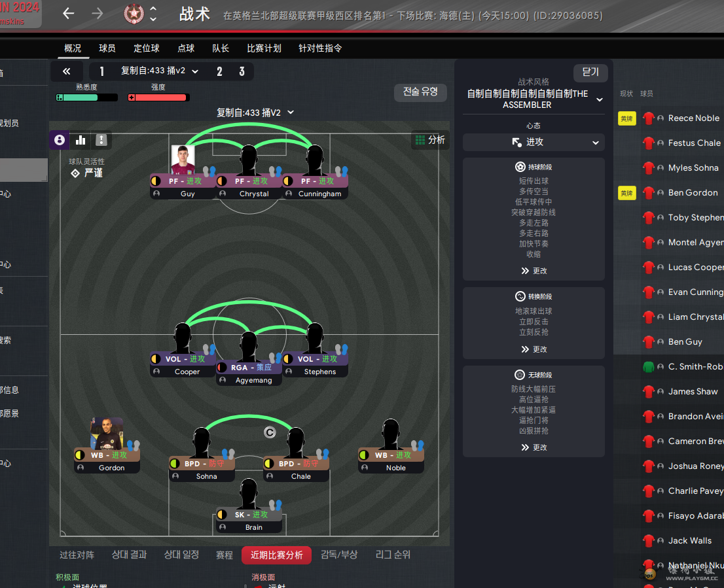Open the 队长 captains tab
Image resolution: width=724 pixels, height=588 pixels.
click(220, 48)
